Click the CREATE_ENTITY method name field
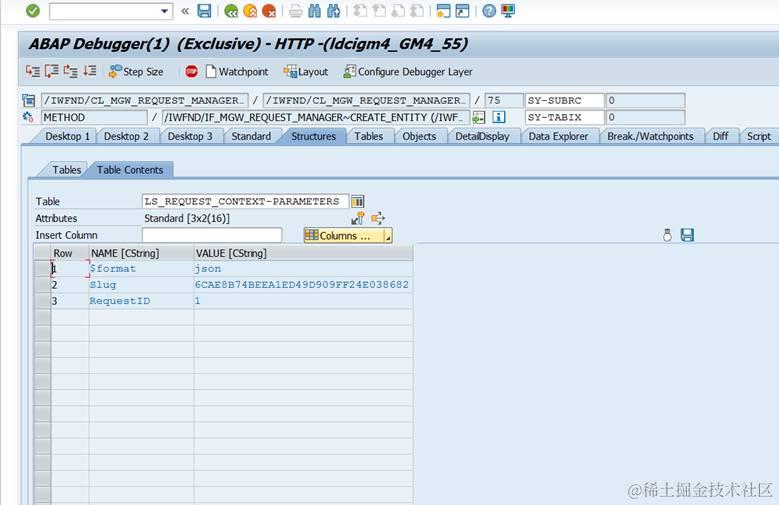 [x=315, y=117]
